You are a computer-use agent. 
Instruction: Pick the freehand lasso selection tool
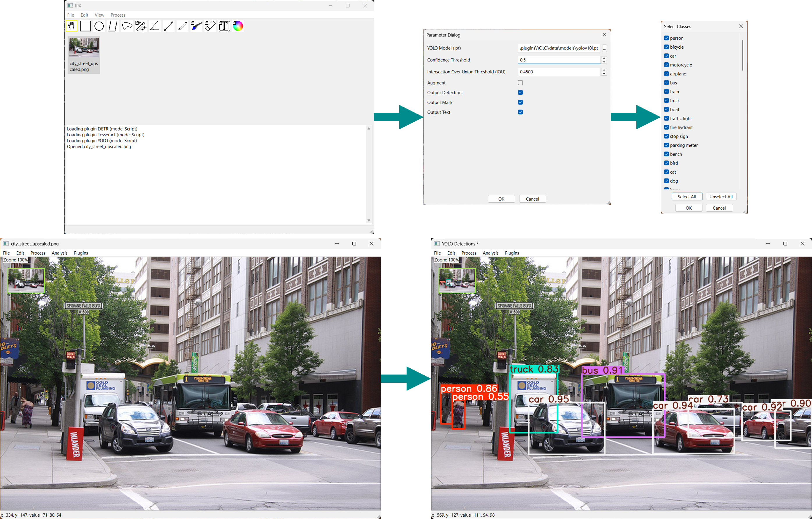(127, 26)
